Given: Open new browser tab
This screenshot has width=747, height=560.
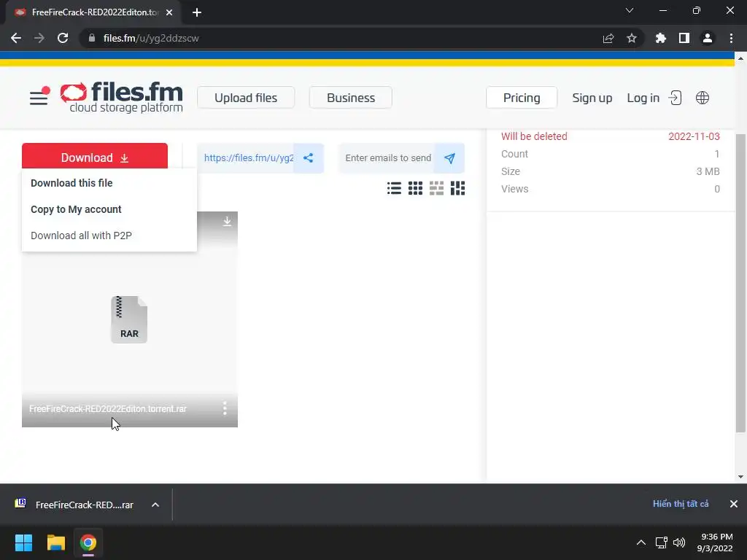Looking at the screenshot, I should tap(197, 12).
